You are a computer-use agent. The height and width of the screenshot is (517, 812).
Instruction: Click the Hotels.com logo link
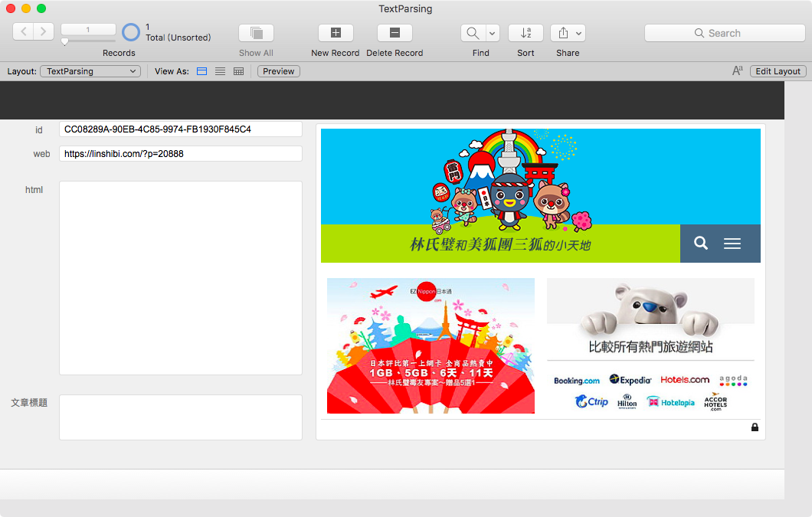(x=685, y=380)
